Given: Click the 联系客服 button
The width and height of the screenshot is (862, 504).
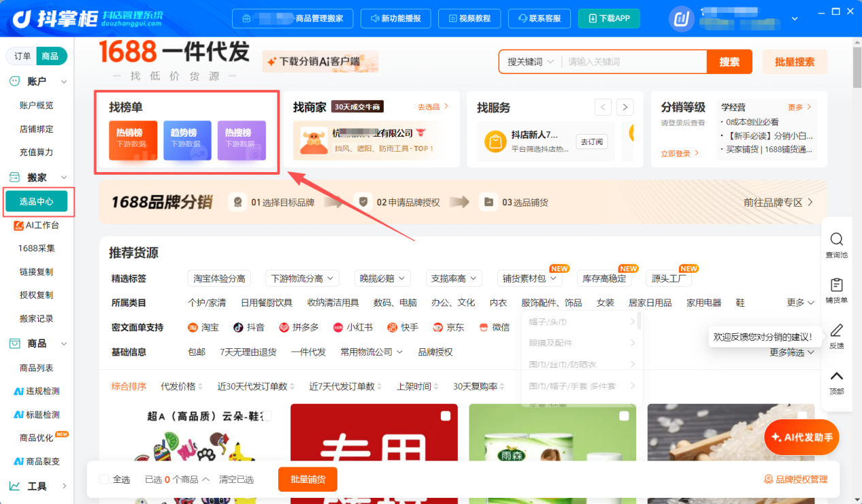Looking at the screenshot, I should pyautogui.click(x=540, y=18).
